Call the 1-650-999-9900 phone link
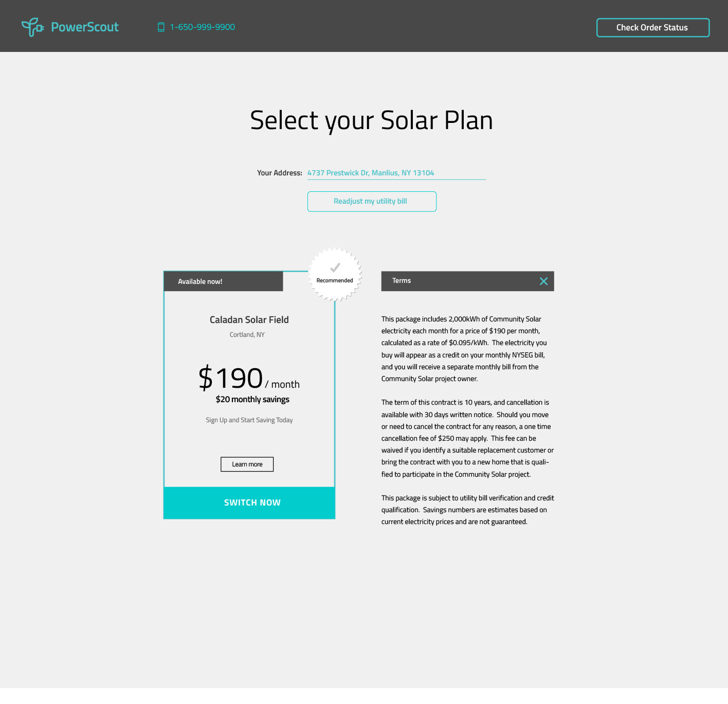This screenshot has height=704, width=728. (202, 27)
